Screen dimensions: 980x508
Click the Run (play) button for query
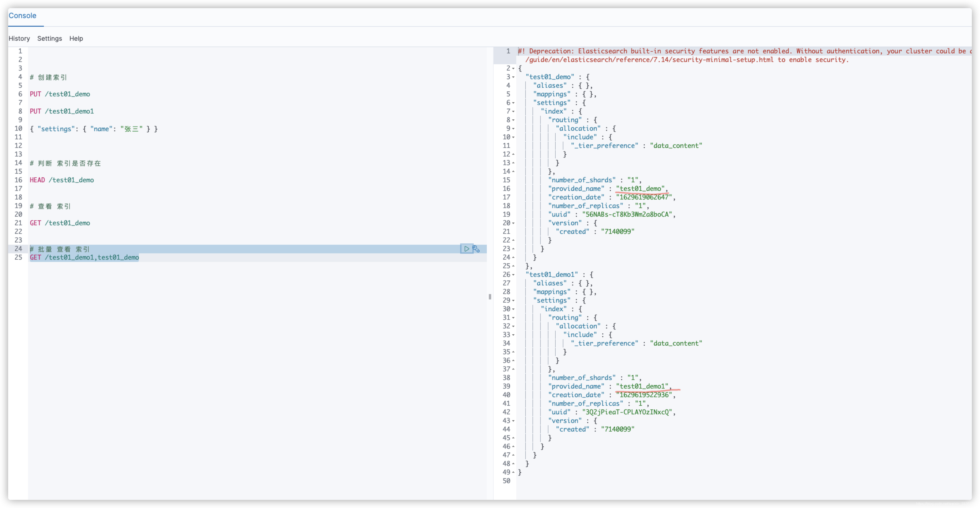(x=466, y=249)
